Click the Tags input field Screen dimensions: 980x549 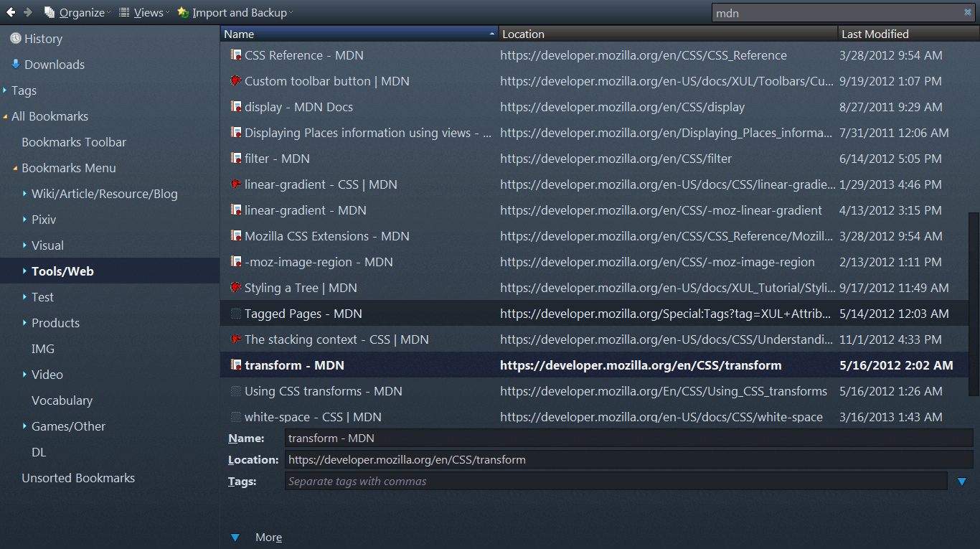tap(616, 481)
